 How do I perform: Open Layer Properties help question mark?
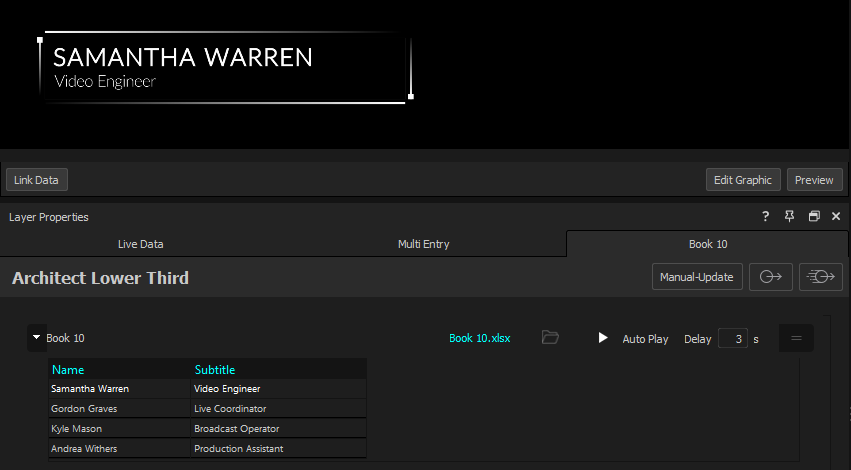[765, 216]
